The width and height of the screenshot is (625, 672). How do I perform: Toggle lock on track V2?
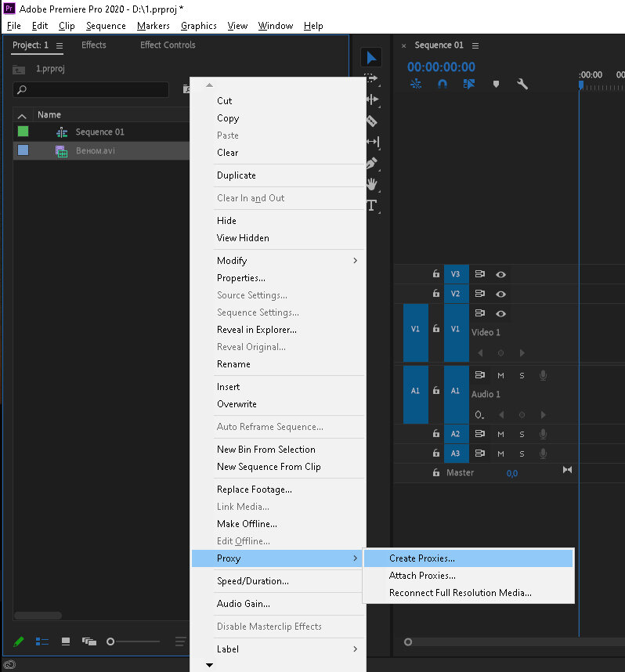coord(436,294)
